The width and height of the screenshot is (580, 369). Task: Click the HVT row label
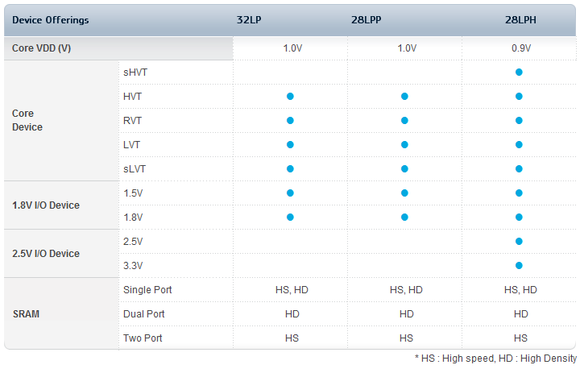(132, 97)
